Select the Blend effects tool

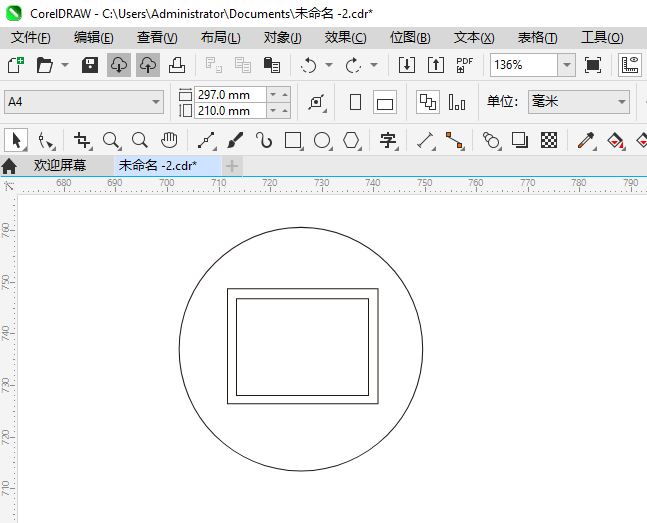[491, 140]
